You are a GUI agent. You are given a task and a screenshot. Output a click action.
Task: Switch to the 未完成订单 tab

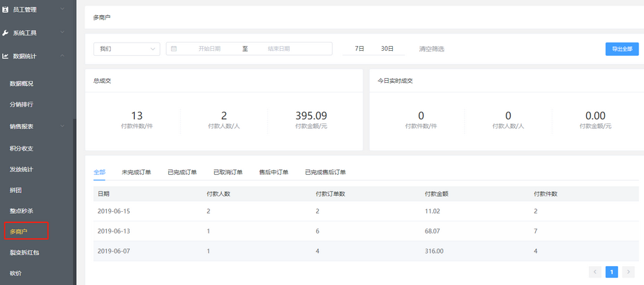136,172
